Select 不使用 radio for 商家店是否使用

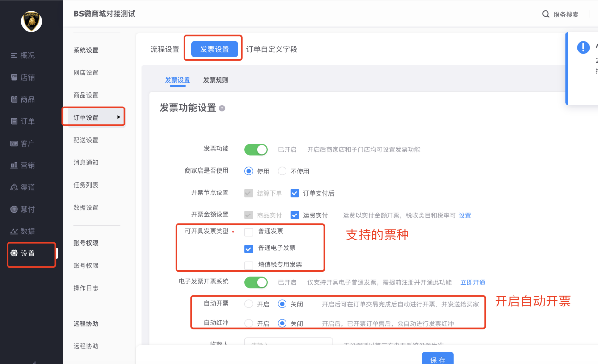pos(282,171)
